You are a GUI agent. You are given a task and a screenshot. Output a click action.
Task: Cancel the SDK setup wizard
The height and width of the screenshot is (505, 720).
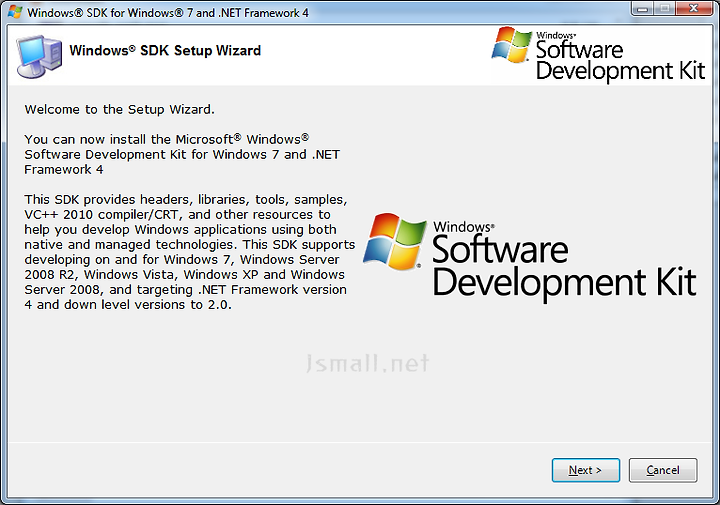coord(663,470)
